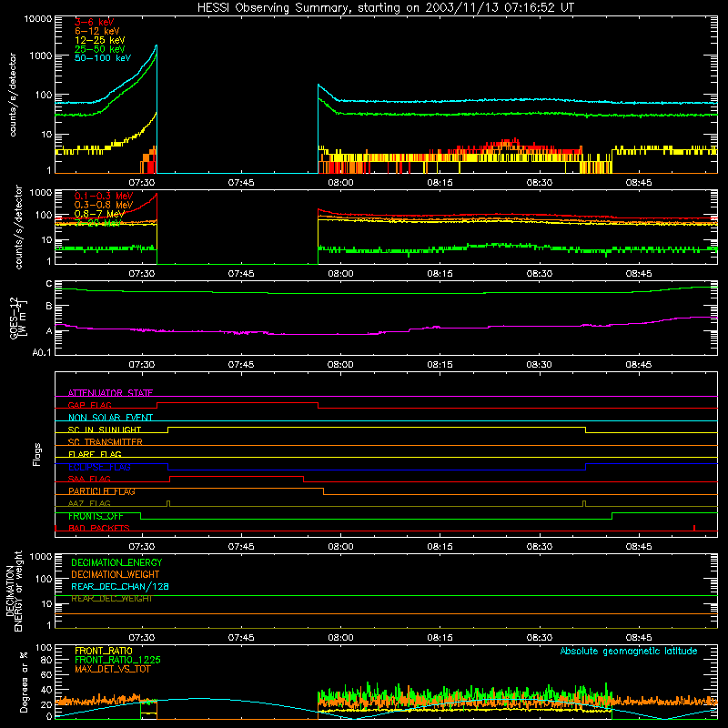Click the GOES-12 axis label
This screenshot has width=728, height=728.
tap(14, 318)
